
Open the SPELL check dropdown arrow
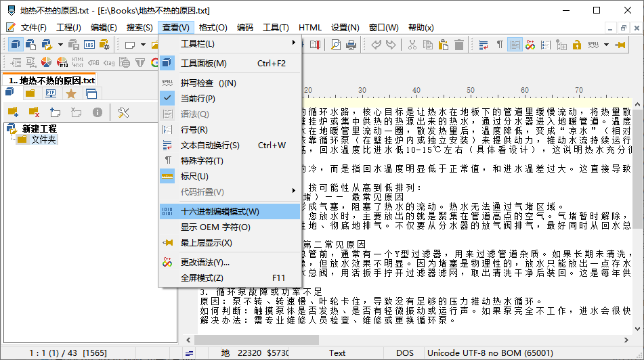click(x=606, y=45)
